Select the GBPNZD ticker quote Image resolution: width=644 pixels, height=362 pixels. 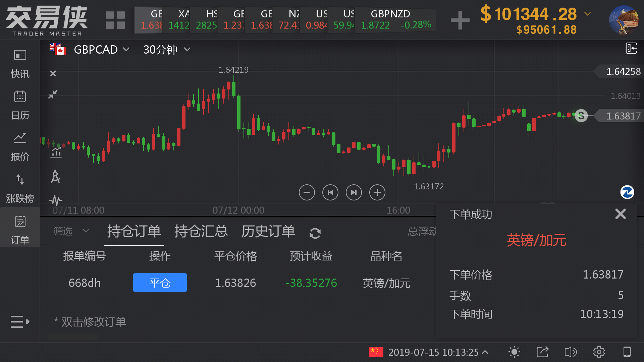click(396, 19)
